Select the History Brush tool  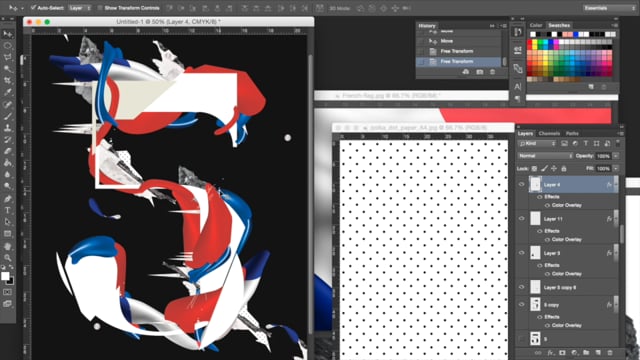coord(7,140)
